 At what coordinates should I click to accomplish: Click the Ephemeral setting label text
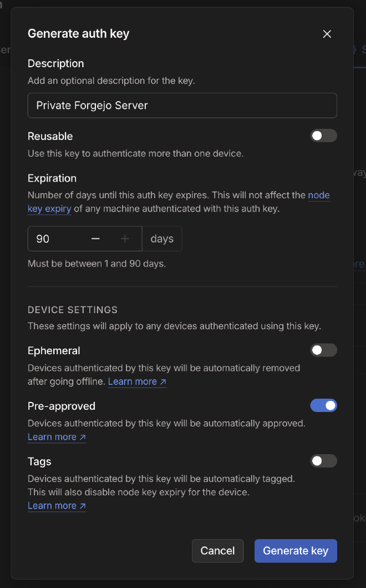(x=54, y=350)
